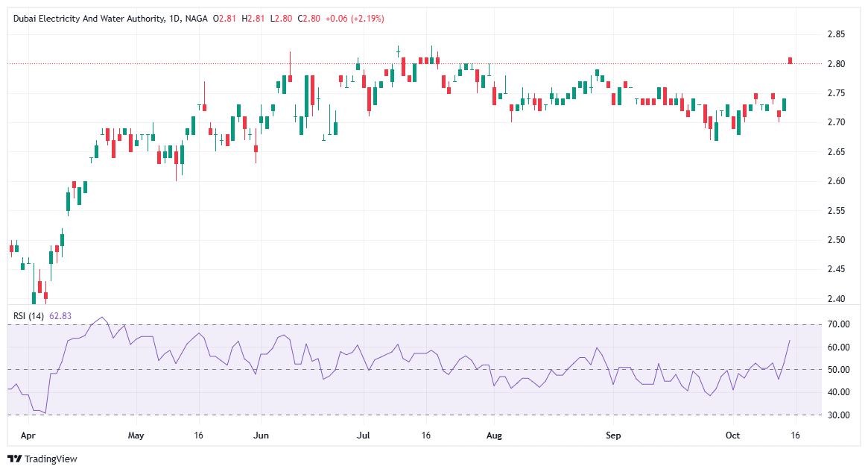Click the close price value C2.80
This screenshot has width=868, height=472.
(x=309, y=18)
